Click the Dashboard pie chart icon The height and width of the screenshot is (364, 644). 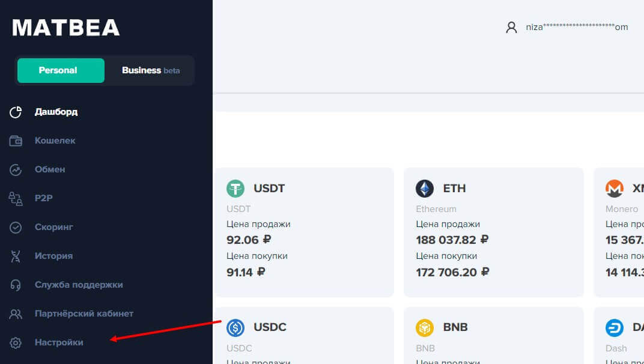pyautogui.click(x=16, y=112)
